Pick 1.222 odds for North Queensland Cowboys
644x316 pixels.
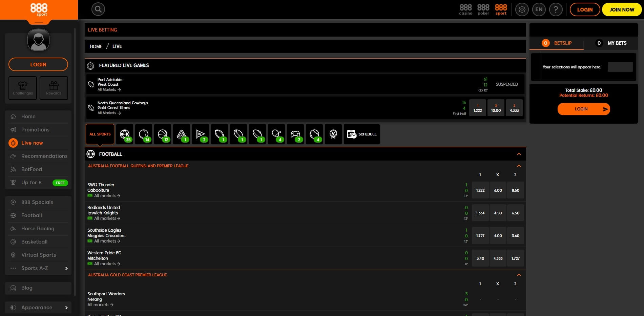pyautogui.click(x=477, y=108)
